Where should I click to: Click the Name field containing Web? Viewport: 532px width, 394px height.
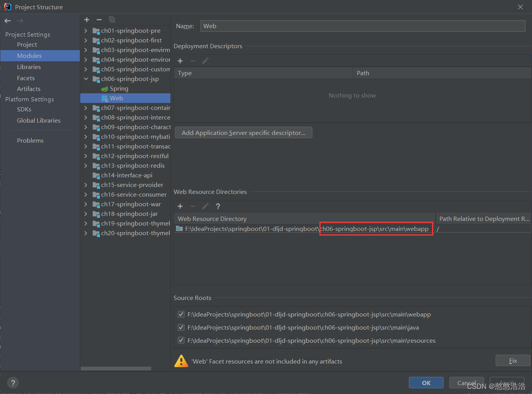click(x=363, y=26)
